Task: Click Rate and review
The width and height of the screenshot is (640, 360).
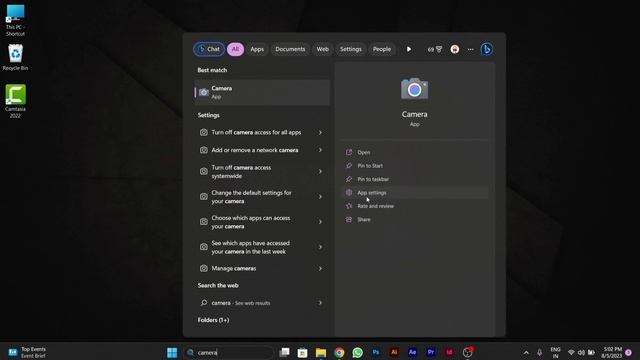Action: 416,206
